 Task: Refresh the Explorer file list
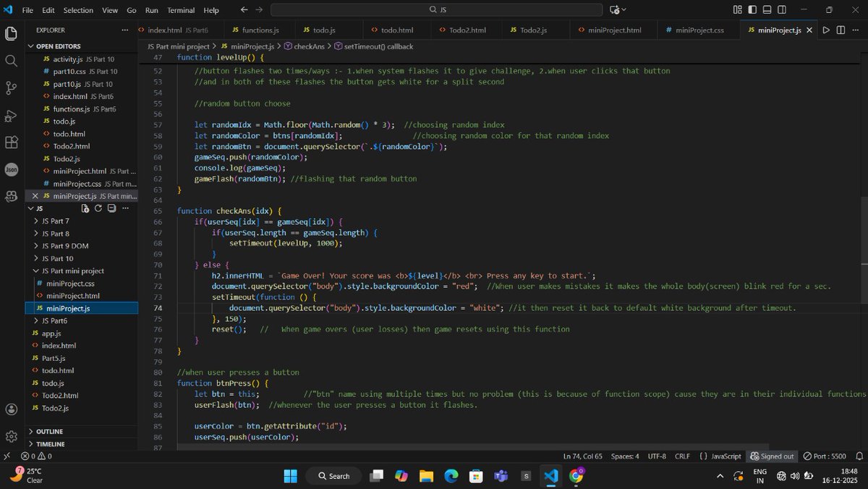coord(98,208)
